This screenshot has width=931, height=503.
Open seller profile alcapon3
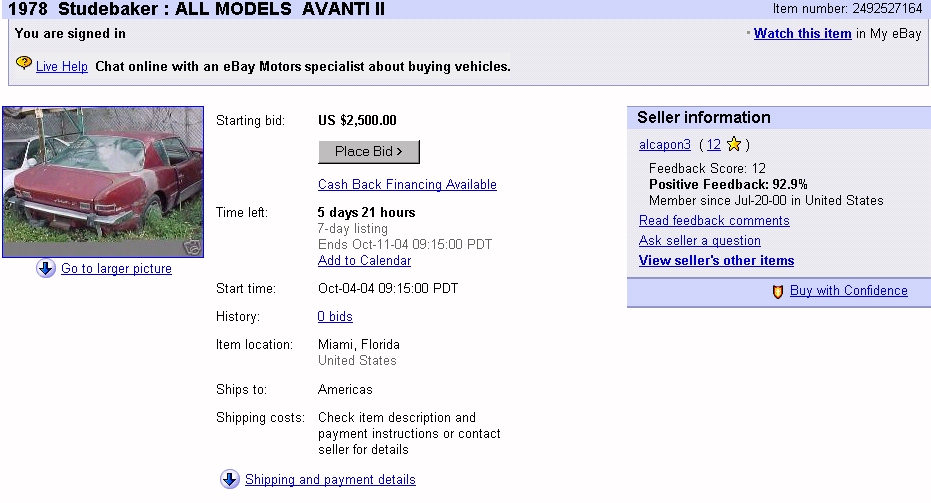point(664,145)
